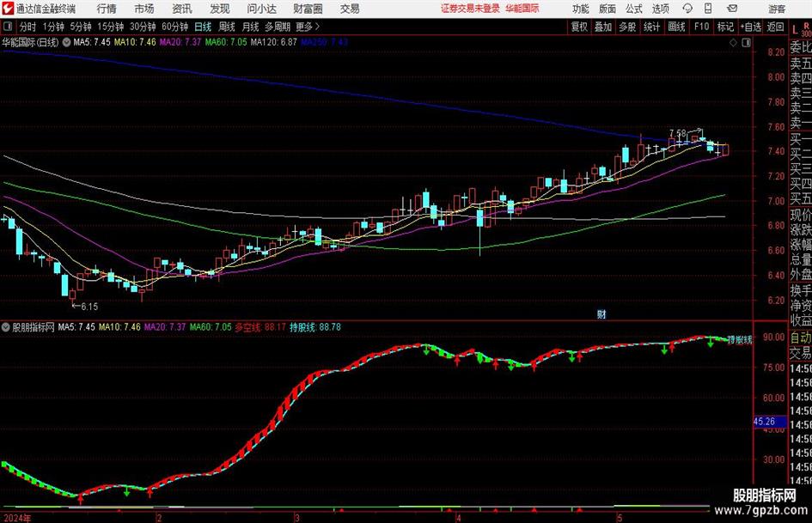Open the 功能 menu
The image size is (812, 523).
click(581, 9)
